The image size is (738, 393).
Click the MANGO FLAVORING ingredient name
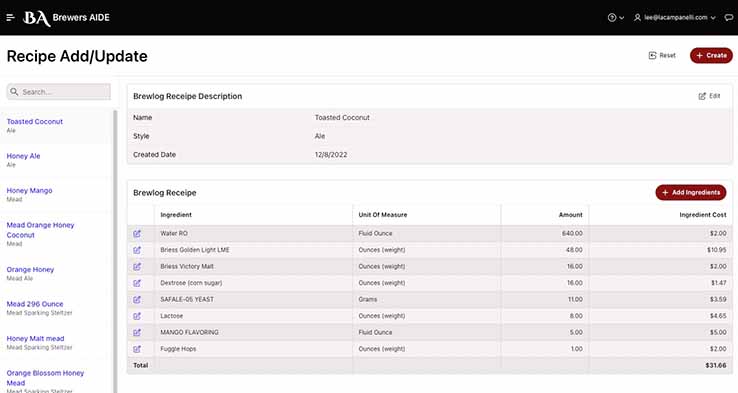point(189,332)
